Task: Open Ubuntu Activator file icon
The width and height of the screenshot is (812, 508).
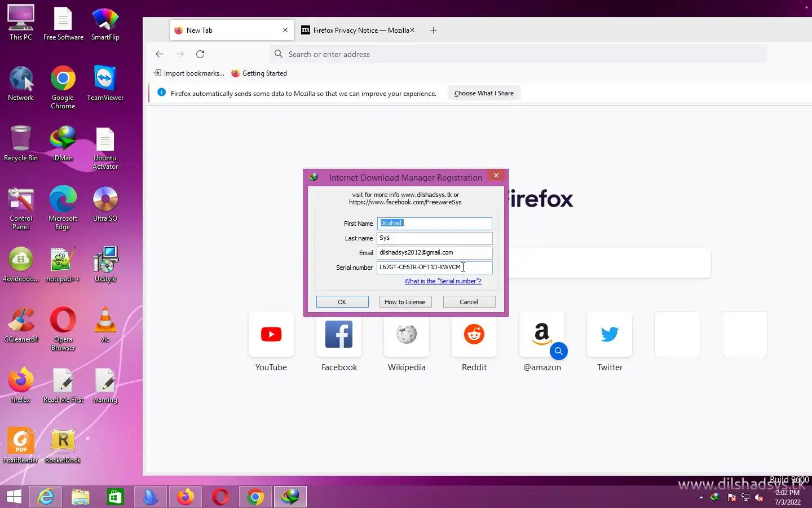Action: [105, 147]
